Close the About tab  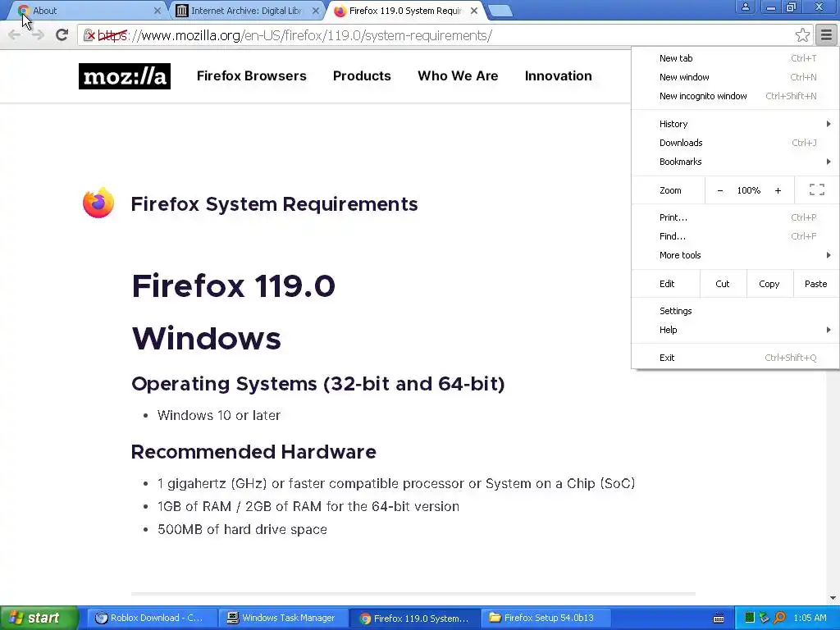(157, 11)
